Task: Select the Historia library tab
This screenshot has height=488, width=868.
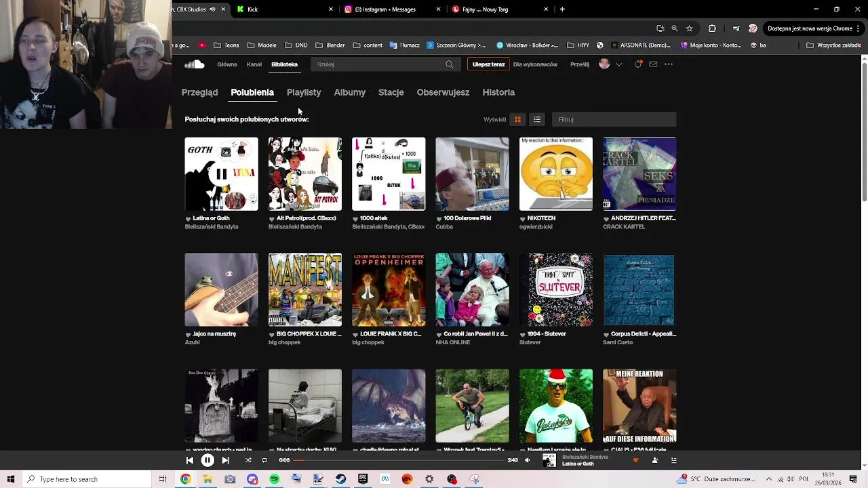Action: pyautogui.click(x=498, y=92)
